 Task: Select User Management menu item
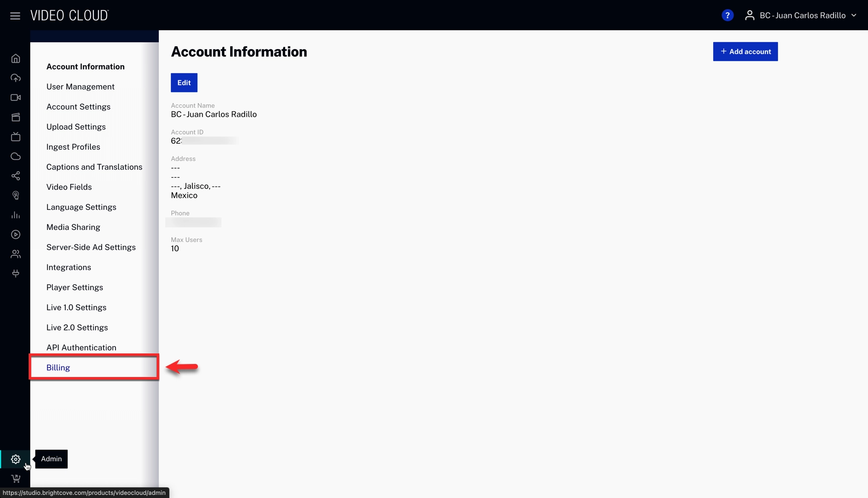[80, 87]
